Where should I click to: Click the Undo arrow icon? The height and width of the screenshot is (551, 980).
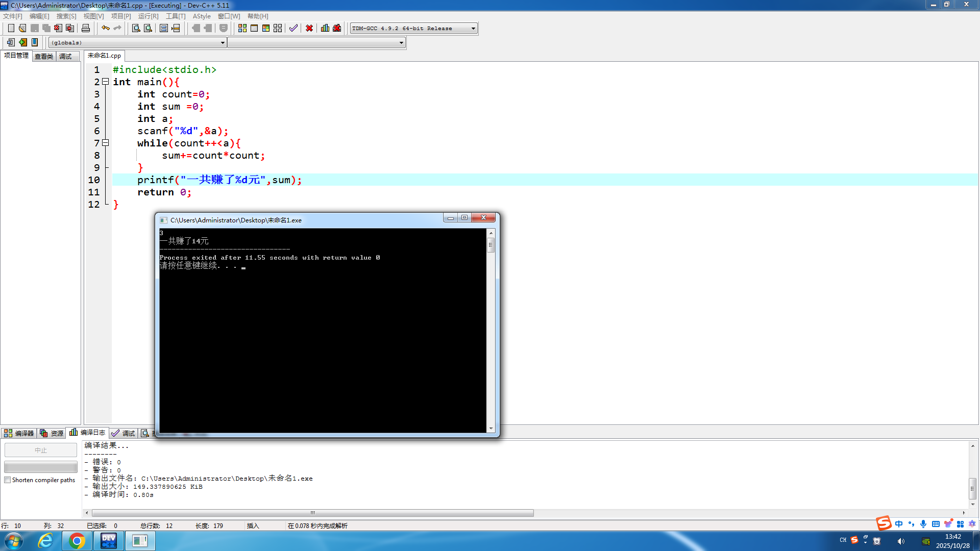(x=105, y=28)
